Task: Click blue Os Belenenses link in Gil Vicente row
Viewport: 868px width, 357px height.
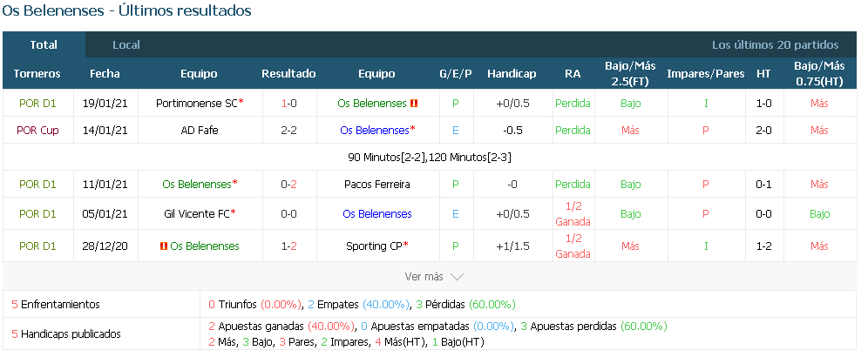Action: tap(377, 213)
